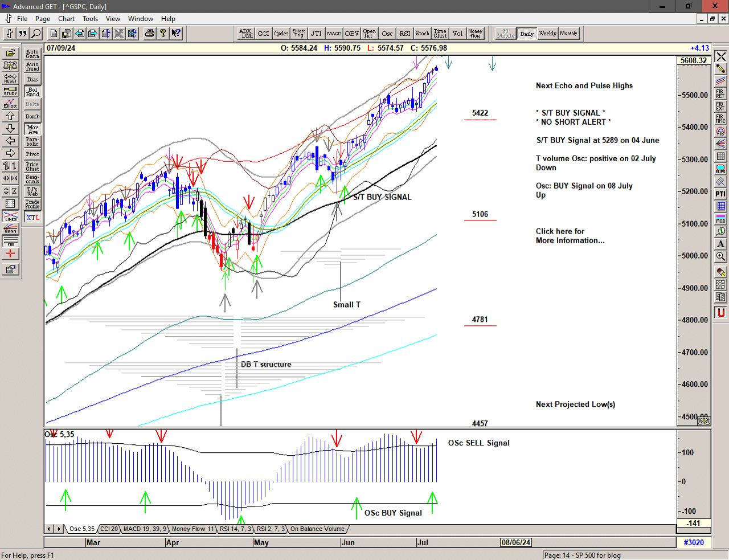
Task: Activate the PTI tool
Action: click(x=720, y=194)
